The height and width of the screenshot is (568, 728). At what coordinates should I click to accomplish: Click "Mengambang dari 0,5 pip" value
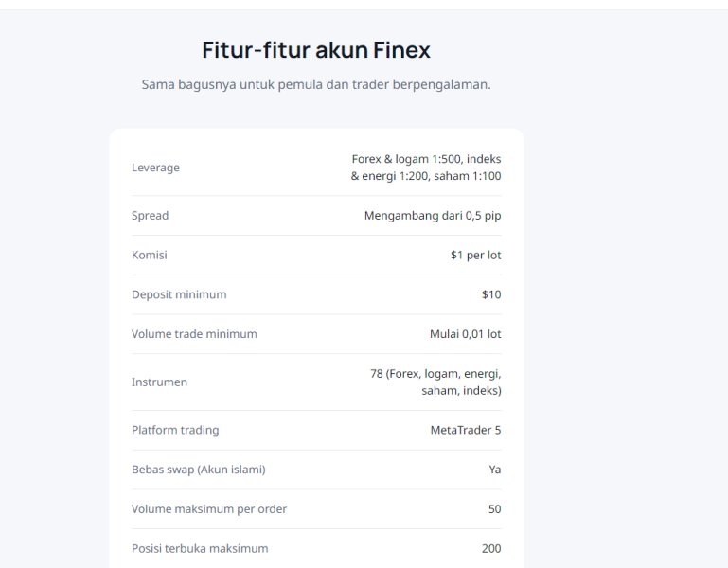point(433,216)
